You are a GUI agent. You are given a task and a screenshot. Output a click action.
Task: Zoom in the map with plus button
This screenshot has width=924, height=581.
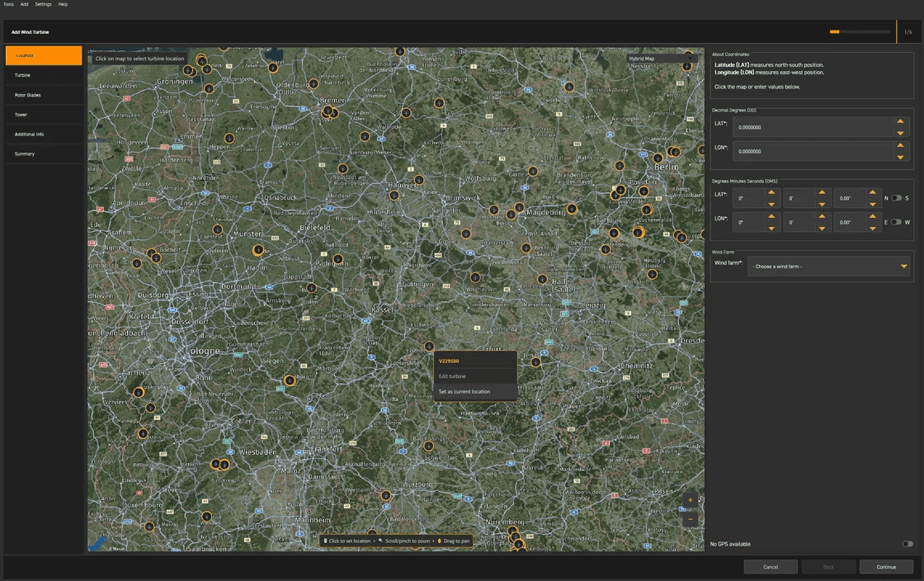pos(691,500)
